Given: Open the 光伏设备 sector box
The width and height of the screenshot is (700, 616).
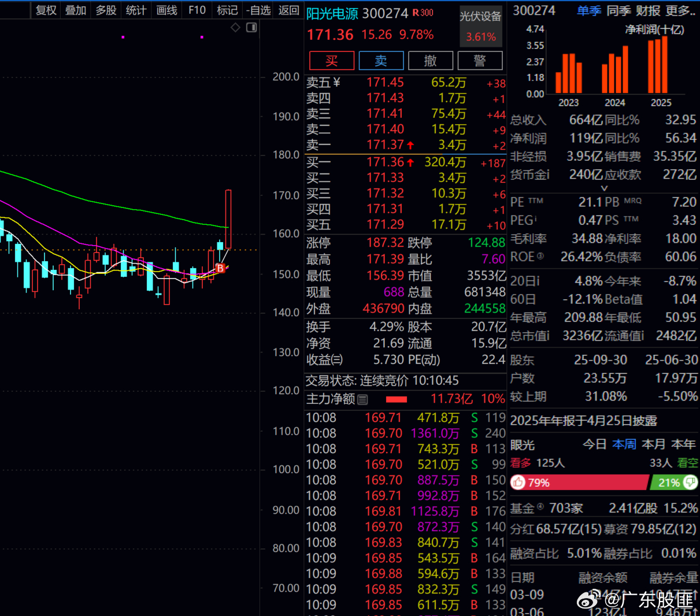Looking at the screenshot, I should point(480,25).
